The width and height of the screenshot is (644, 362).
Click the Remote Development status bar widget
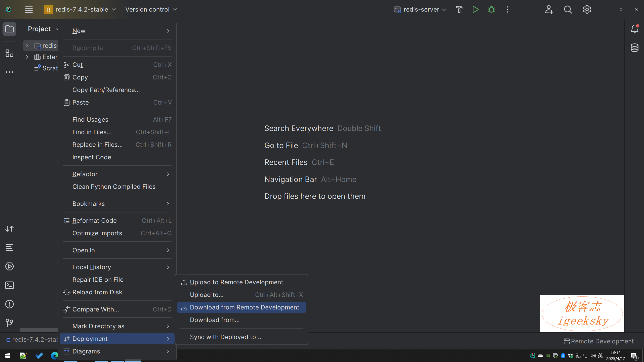(599, 341)
